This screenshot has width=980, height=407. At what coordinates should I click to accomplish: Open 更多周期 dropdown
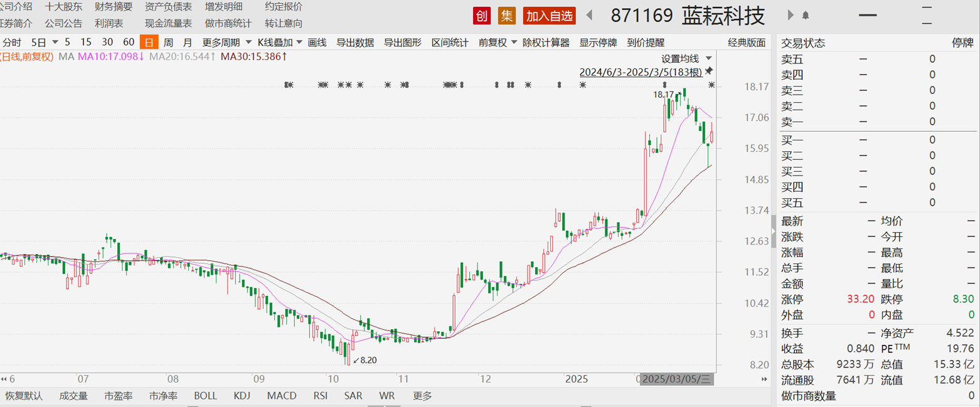coord(227,43)
